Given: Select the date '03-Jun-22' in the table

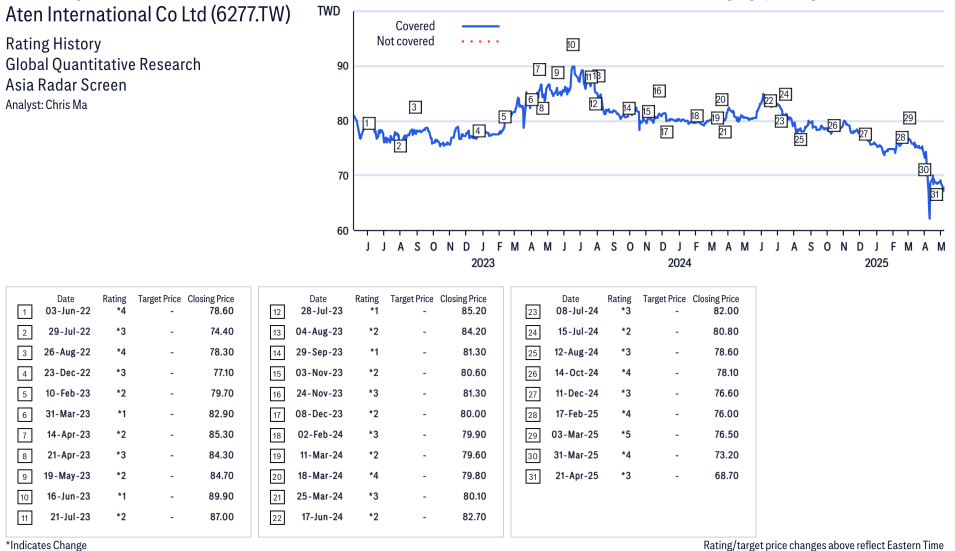Looking at the screenshot, I should click(68, 311).
